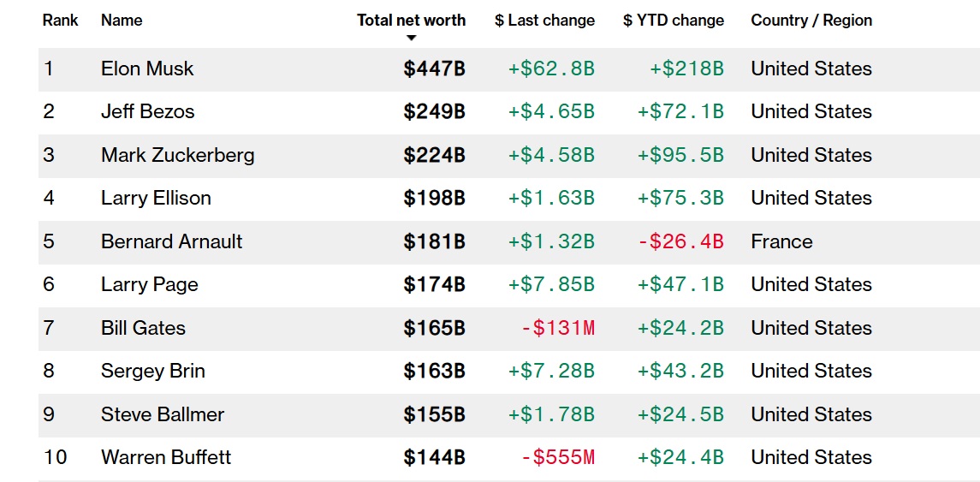This screenshot has width=980, height=482.
Task: Click the $ Last change column header
Action: [x=544, y=20]
